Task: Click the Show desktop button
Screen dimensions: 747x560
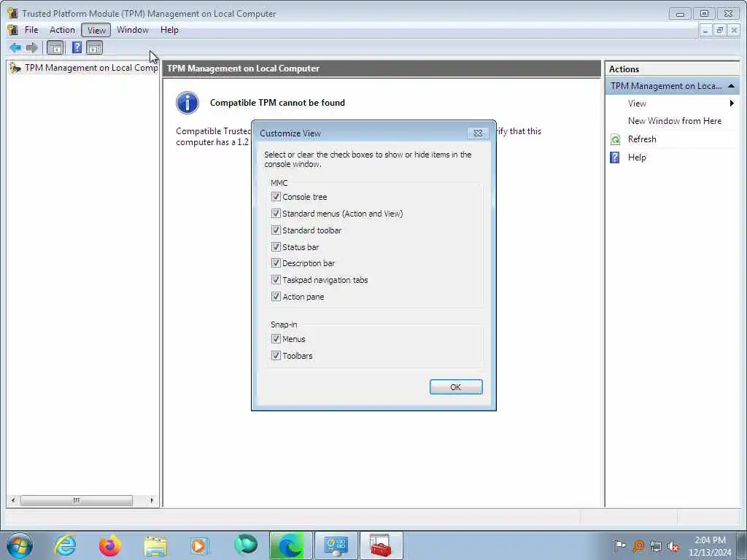Action: pos(742,545)
